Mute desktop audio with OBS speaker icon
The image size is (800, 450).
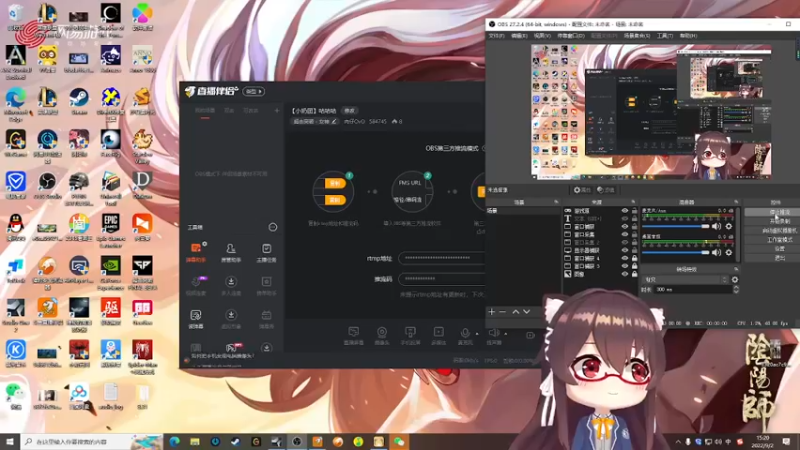coord(716,252)
